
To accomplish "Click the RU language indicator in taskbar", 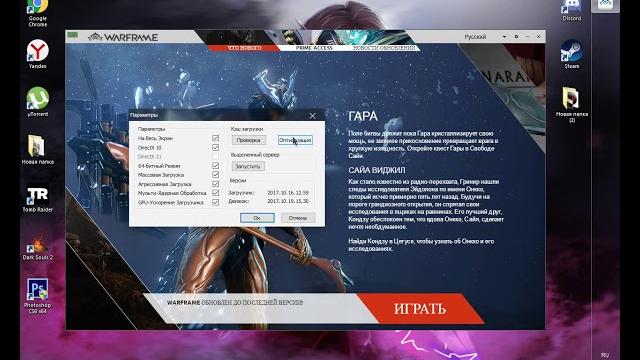I will click(x=605, y=355).
